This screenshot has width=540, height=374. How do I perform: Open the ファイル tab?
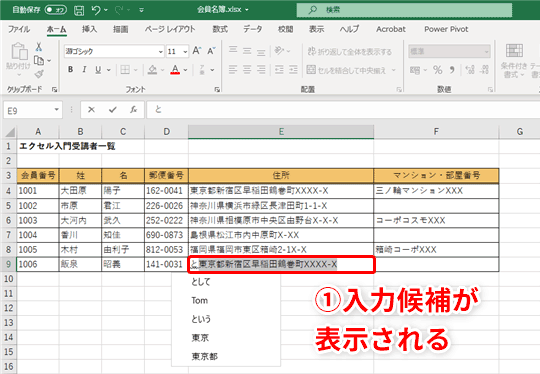19,29
